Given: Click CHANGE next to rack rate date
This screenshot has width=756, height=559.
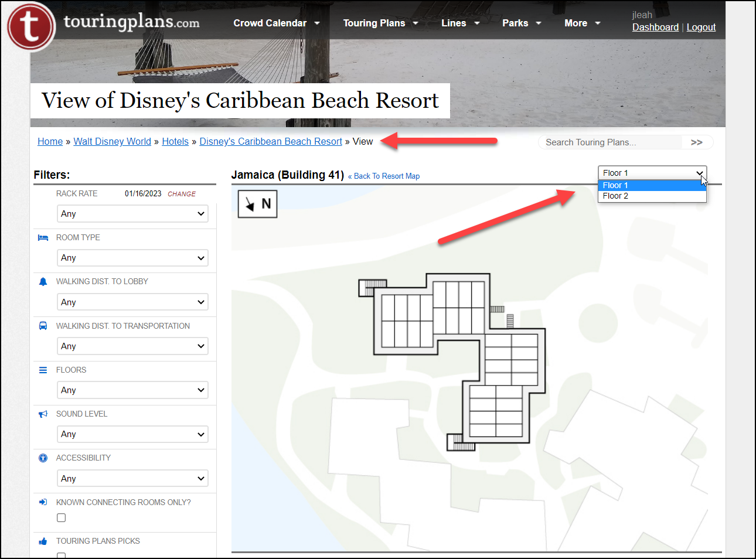Looking at the screenshot, I should click(182, 194).
